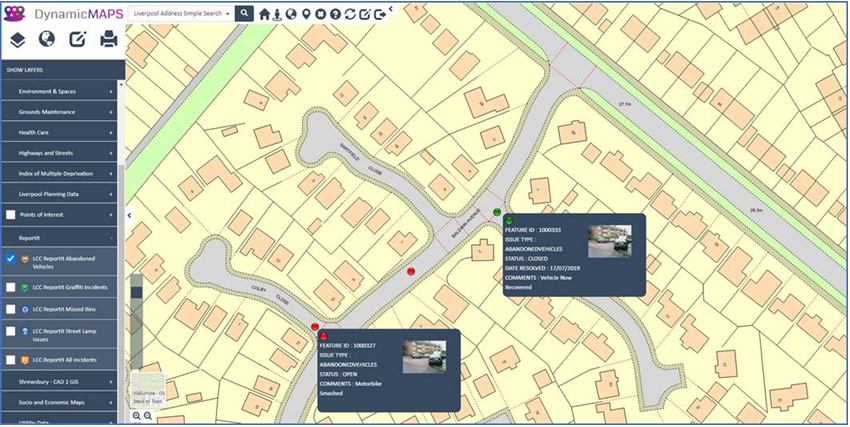850x427 pixels.
Task: Zoom out with the minus magnifier
Action: pyautogui.click(x=147, y=416)
